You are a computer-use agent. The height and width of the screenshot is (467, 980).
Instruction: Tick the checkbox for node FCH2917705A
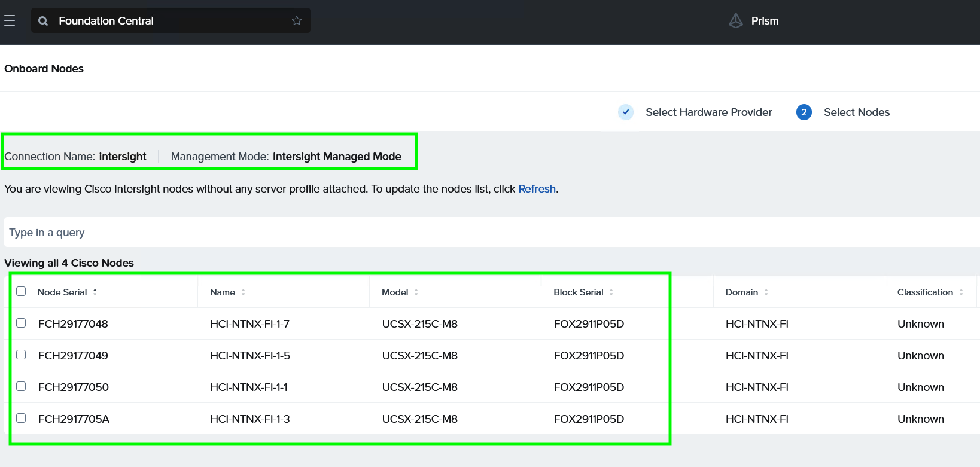(x=22, y=418)
